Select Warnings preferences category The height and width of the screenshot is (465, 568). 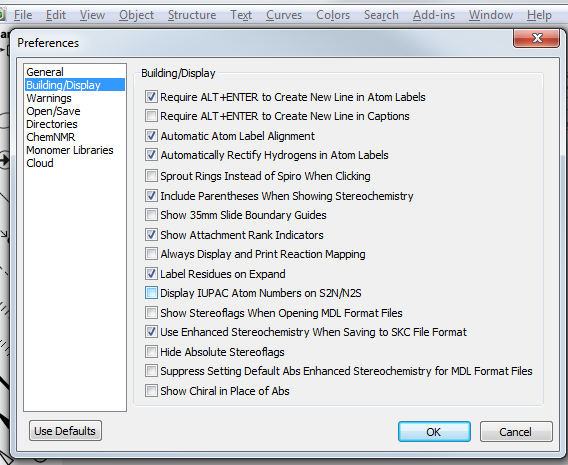tap(75, 98)
